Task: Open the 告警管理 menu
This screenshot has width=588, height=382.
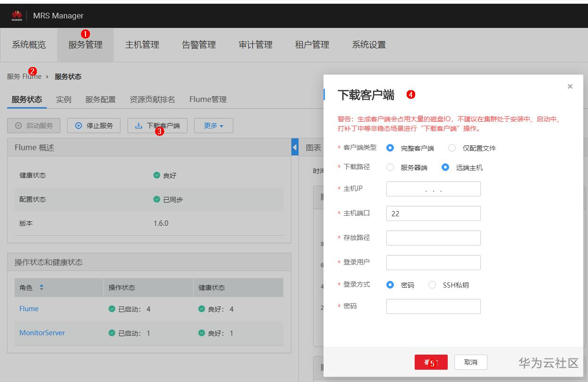Action: click(x=199, y=45)
